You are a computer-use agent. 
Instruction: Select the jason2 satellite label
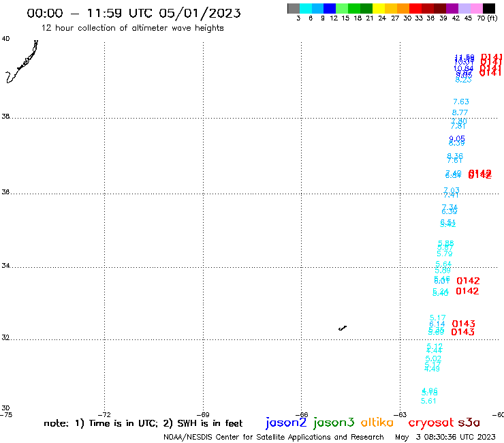(286, 423)
